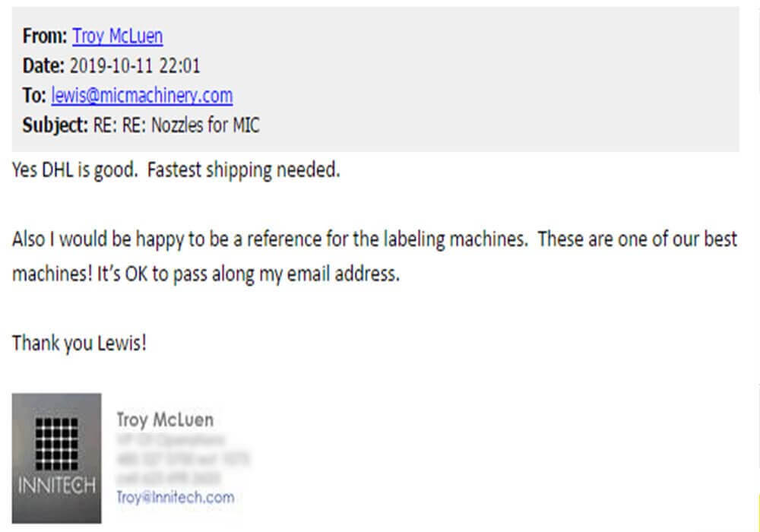Open the lewis@micmachinery.com recipient link
Viewport: 760px width, 532px height.
(x=141, y=96)
